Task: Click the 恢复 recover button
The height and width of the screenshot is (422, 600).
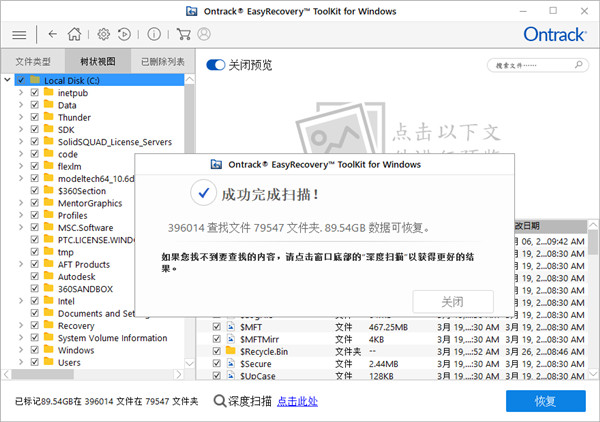Action: (x=546, y=401)
